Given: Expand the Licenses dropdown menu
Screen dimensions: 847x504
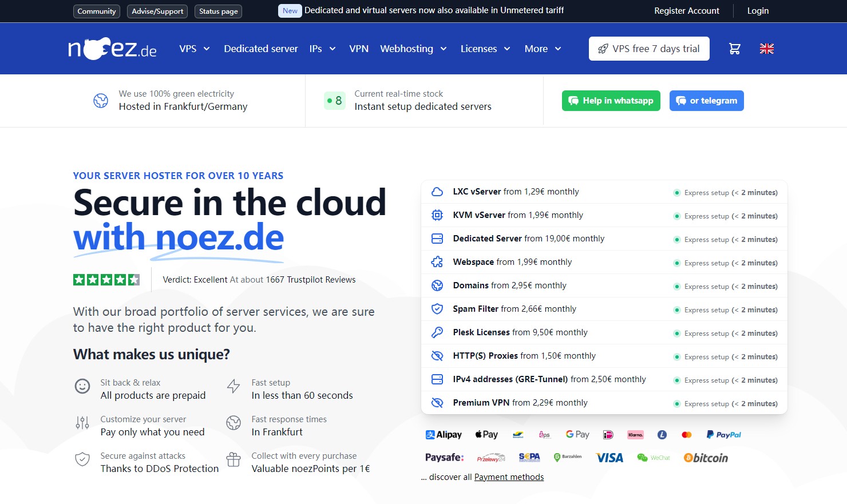Looking at the screenshot, I should click(x=485, y=49).
